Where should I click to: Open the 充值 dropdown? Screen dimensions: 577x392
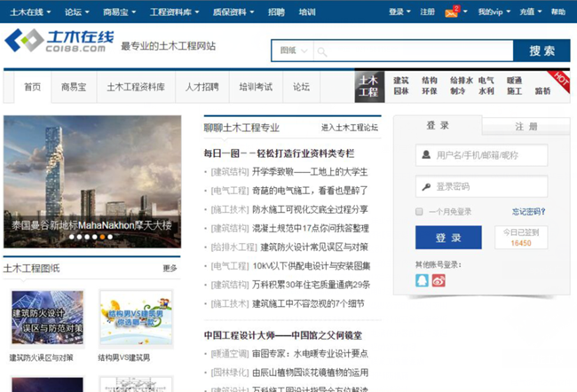pos(531,12)
